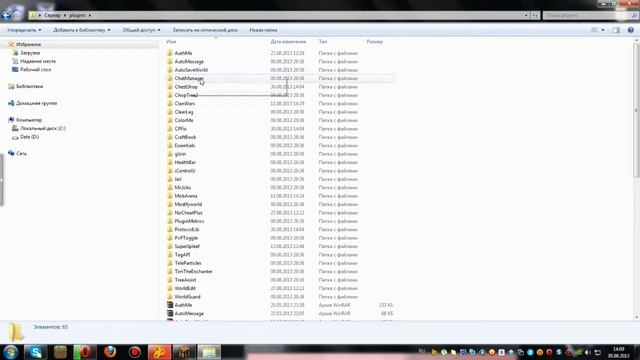This screenshot has width=640, height=360.
Task: Click the Библиотеки icon in sidebar
Action: pyautogui.click(x=11, y=87)
